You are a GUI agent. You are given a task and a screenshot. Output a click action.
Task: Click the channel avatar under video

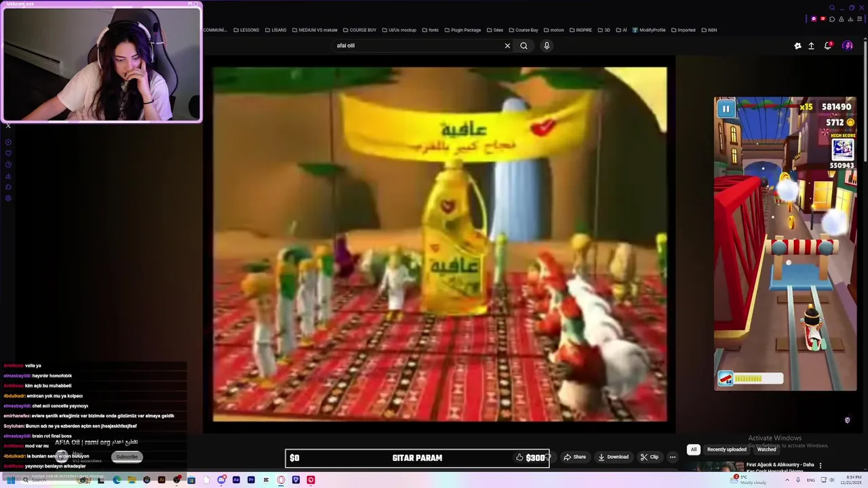pyautogui.click(x=62, y=456)
